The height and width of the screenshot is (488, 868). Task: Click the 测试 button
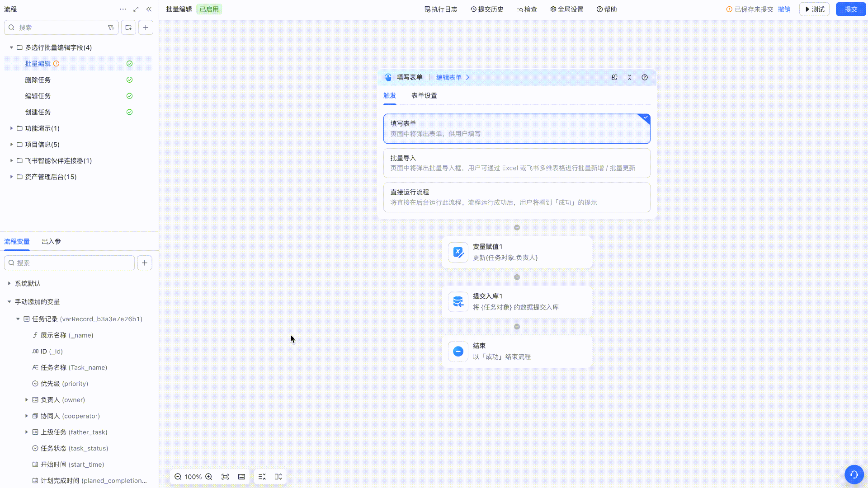coord(814,9)
